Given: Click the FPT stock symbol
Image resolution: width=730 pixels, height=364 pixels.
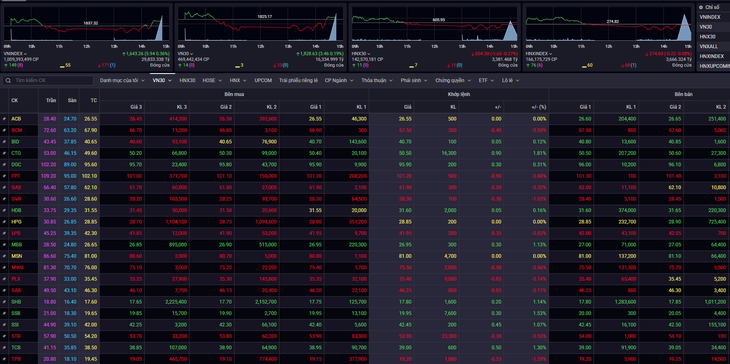Looking at the screenshot, I should pos(16,176).
